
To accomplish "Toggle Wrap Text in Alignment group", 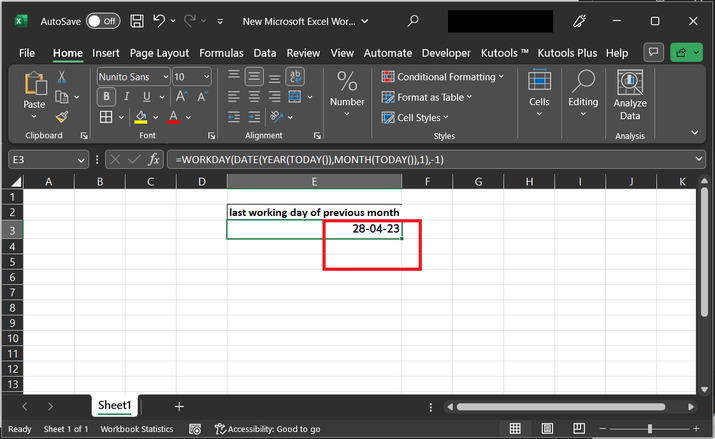I will 295,76.
